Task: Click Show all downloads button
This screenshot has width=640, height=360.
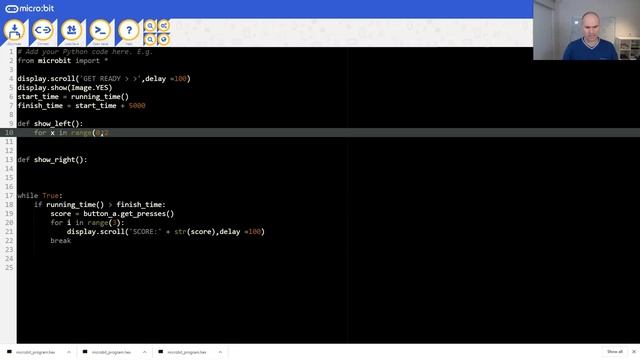Action: tap(615, 352)
